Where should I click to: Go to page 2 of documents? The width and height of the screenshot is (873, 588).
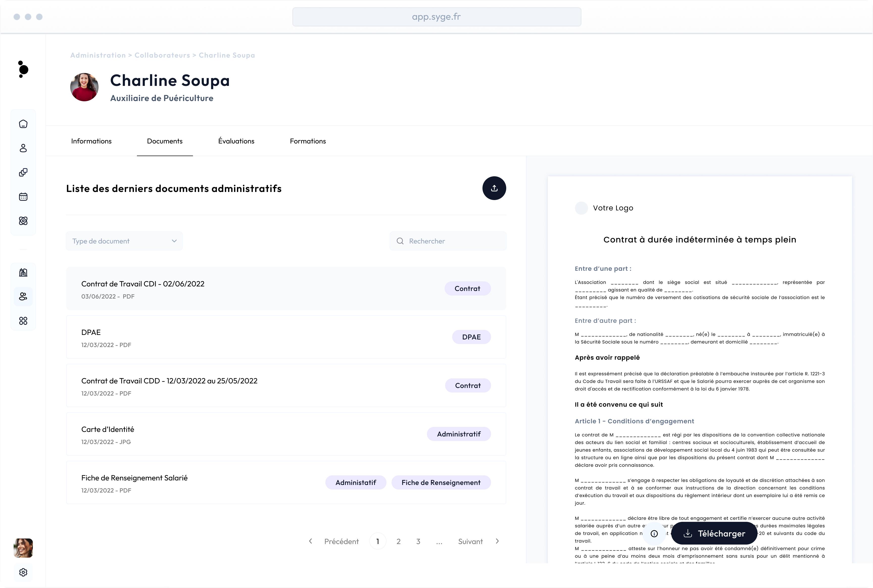[x=398, y=542]
